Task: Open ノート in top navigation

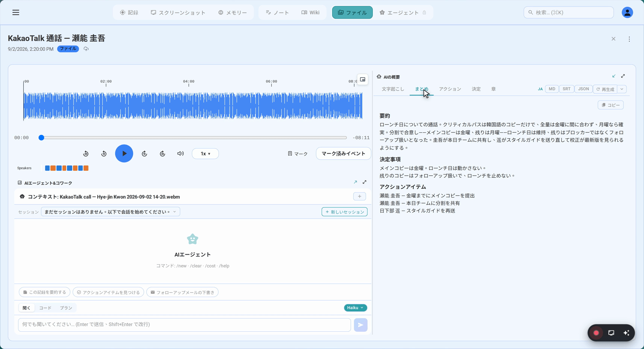Action: click(x=277, y=12)
